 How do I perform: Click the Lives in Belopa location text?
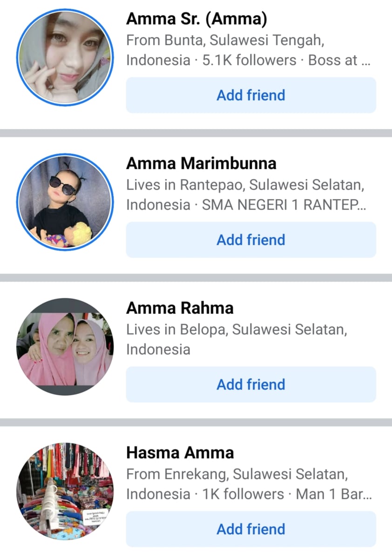pyautogui.click(x=237, y=330)
